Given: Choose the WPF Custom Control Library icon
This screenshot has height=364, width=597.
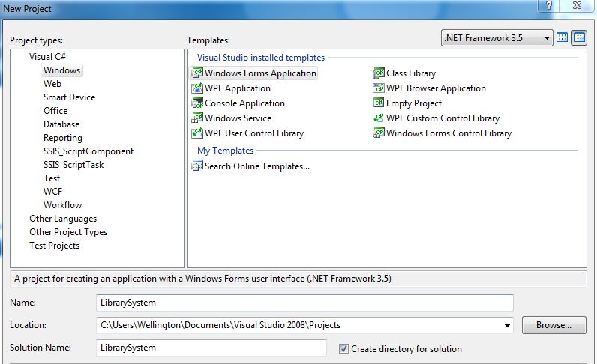Looking at the screenshot, I should [x=379, y=118].
